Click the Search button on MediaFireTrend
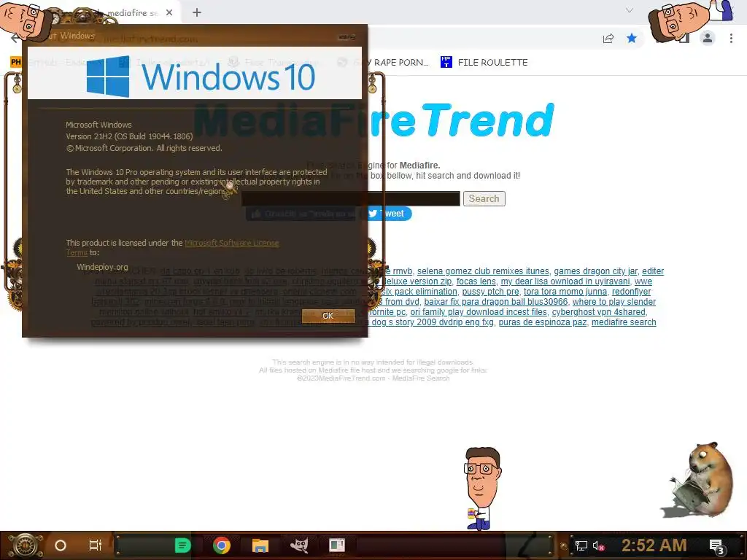The height and width of the screenshot is (560, 747). [484, 198]
